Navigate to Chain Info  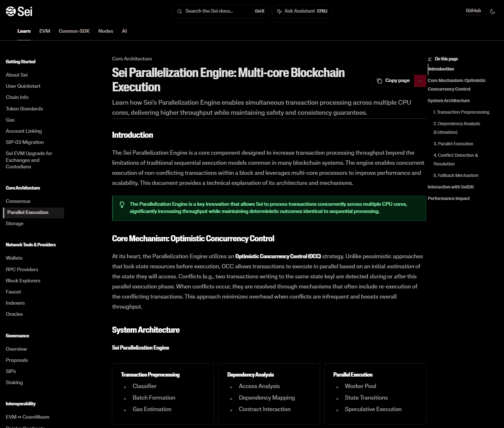[x=17, y=97]
